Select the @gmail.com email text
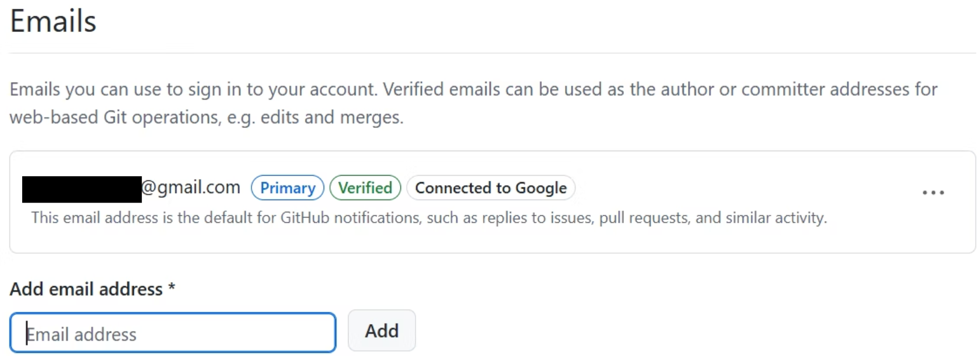This screenshot has width=980, height=356. 191,187
